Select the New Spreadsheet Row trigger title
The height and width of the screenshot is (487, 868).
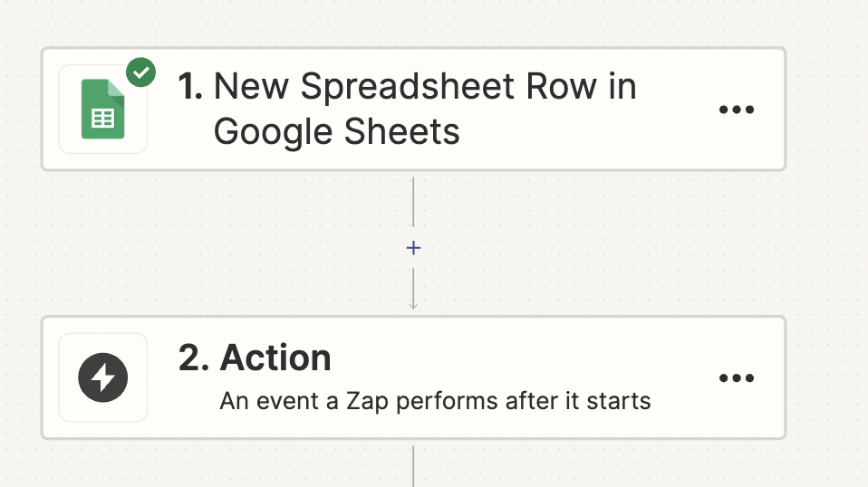coord(408,109)
